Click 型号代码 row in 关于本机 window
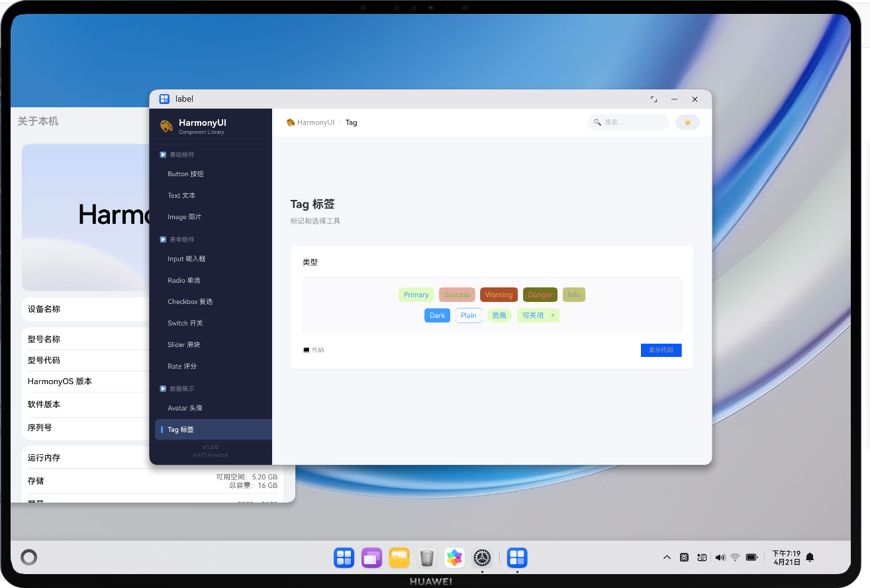The height and width of the screenshot is (588, 870). click(x=86, y=360)
